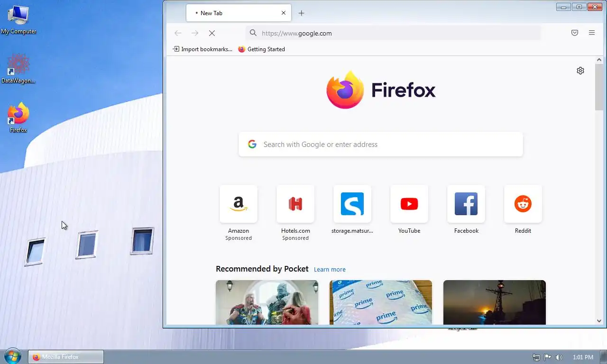Click scrollbar down arrow in Firefox page

click(599, 321)
